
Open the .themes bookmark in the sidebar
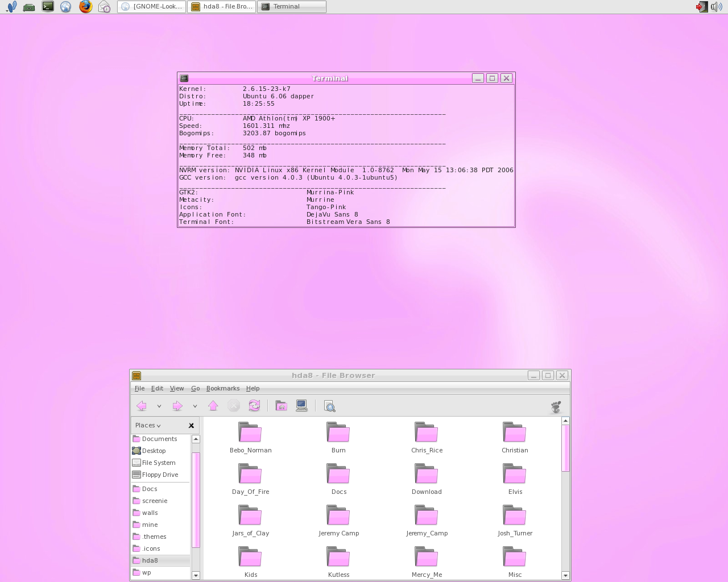(x=149, y=537)
